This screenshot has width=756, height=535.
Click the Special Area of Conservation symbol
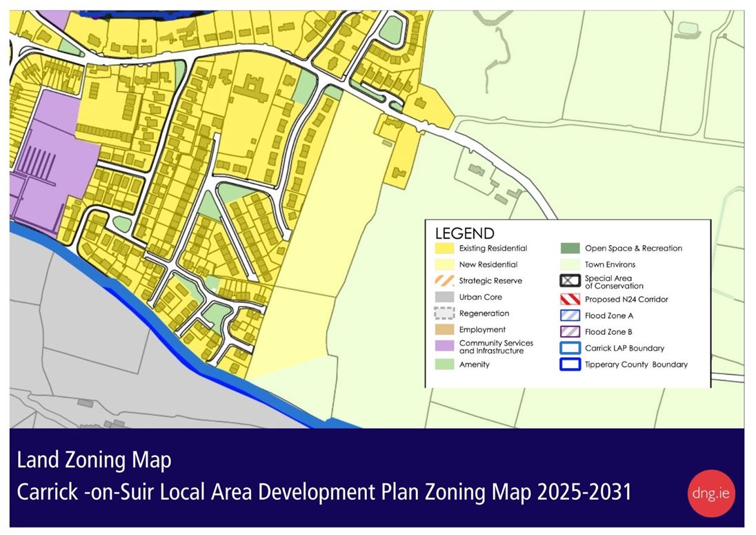(570, 282)
